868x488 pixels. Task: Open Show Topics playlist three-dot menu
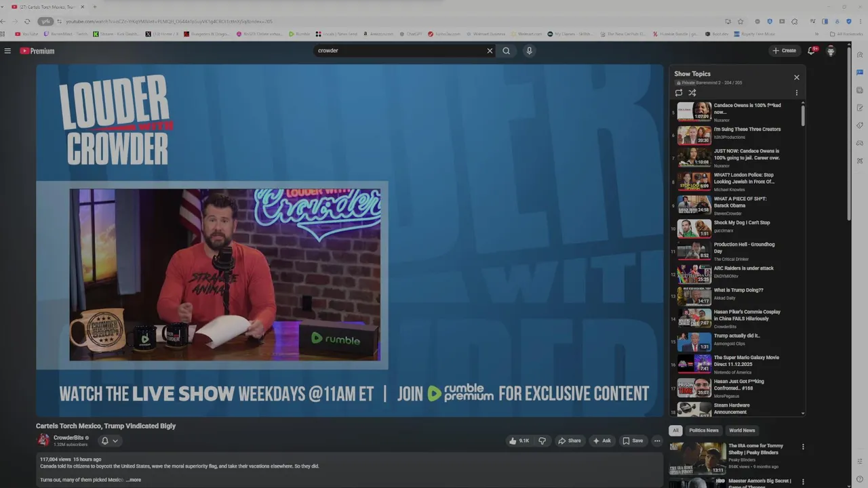pos(797,93)
